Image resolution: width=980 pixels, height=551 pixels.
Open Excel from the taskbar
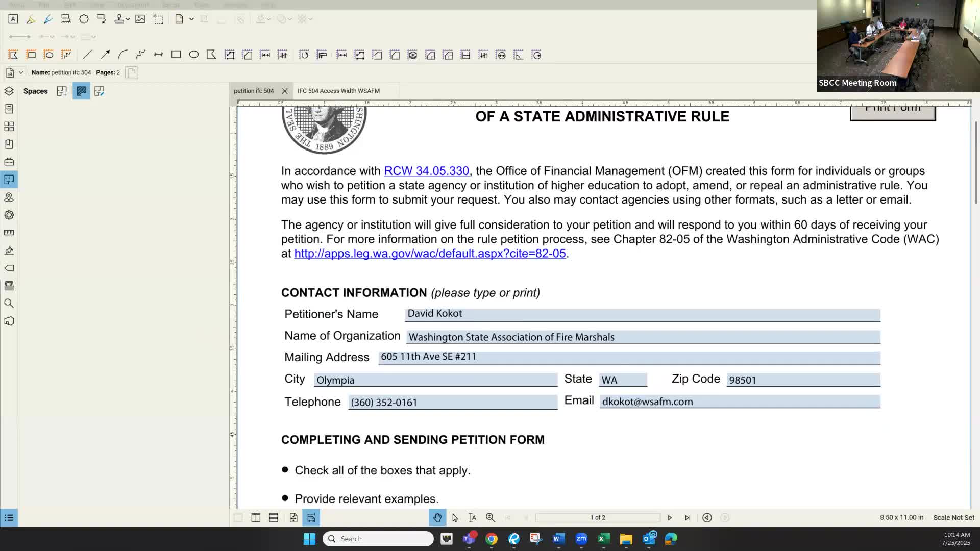click(603, 539)
